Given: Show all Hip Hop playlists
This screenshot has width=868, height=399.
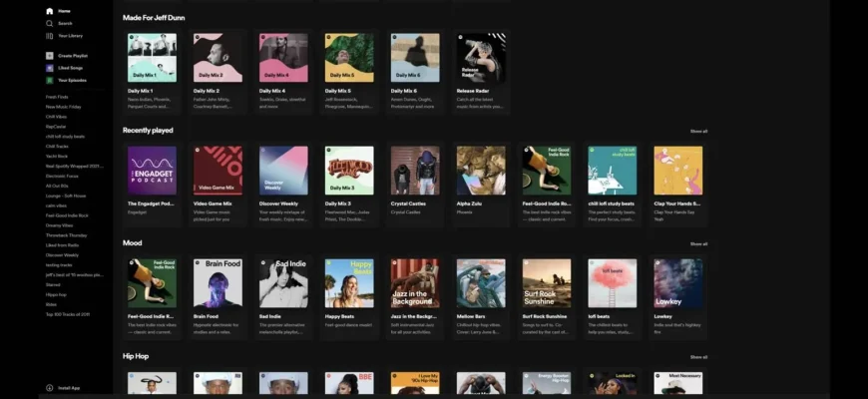Looking at the screenshot, I should 698,357.
